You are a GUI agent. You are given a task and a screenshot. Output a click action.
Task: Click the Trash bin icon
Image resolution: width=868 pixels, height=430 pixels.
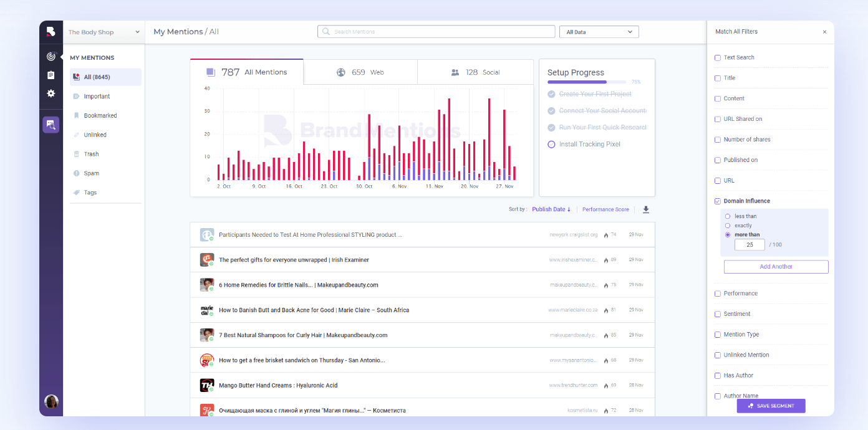[x=76, y=154]
